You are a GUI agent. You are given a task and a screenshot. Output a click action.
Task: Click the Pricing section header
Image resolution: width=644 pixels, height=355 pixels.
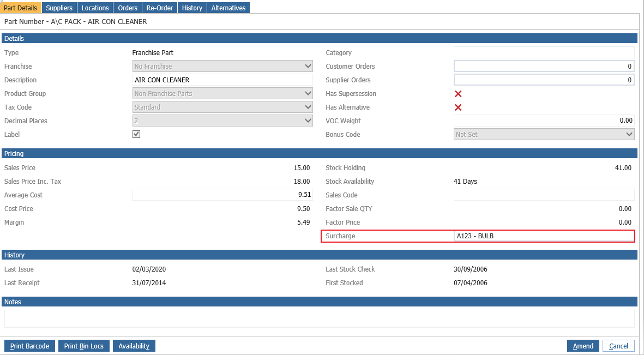319,153
